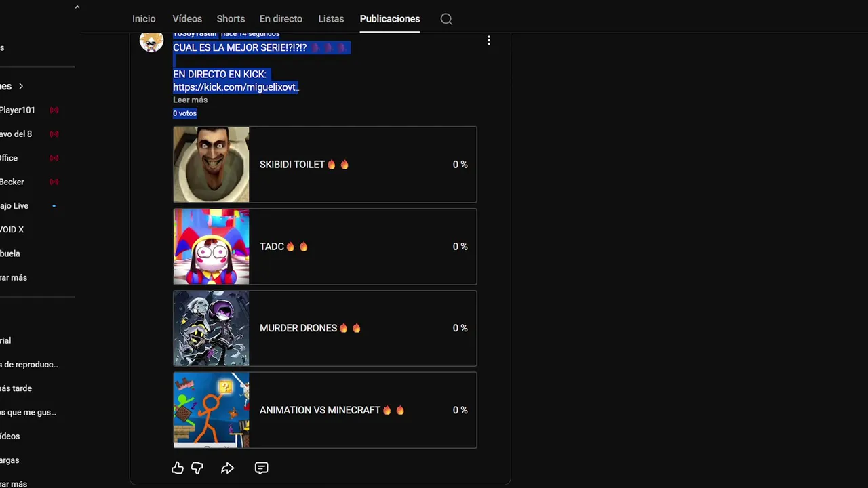Vote for ANIMATION VS MINECRAFT poll option
Screen dimensions: 868x488
coord(325,410)
